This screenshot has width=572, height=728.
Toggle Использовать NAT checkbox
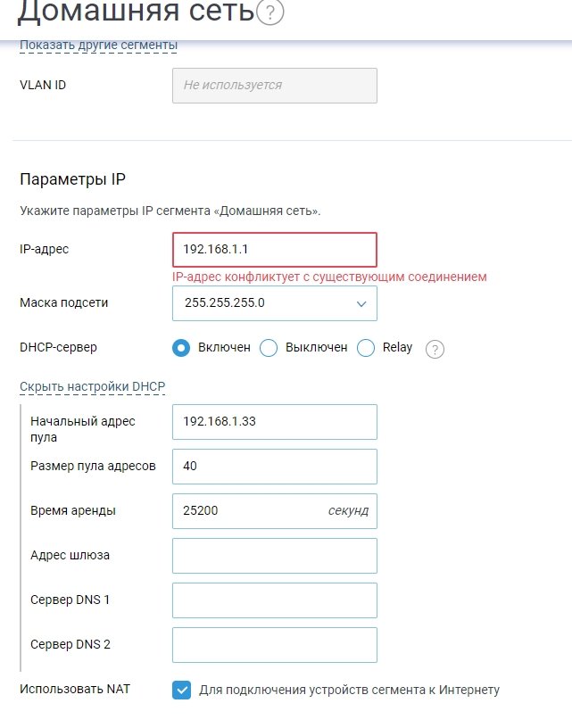coord(181,690)
